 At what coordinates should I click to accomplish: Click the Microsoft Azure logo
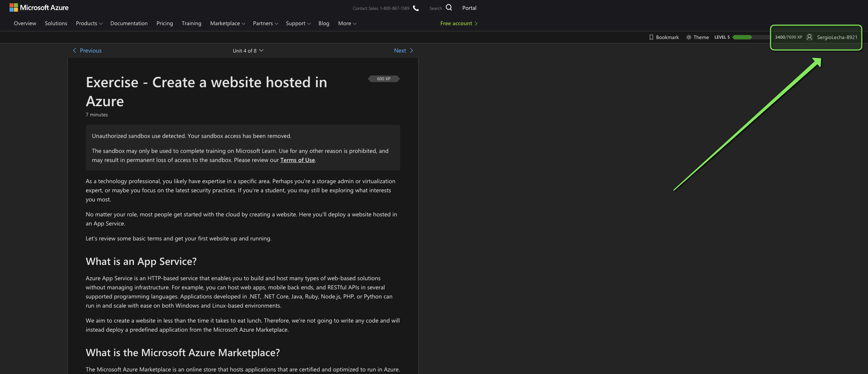(x=39, y=7)
